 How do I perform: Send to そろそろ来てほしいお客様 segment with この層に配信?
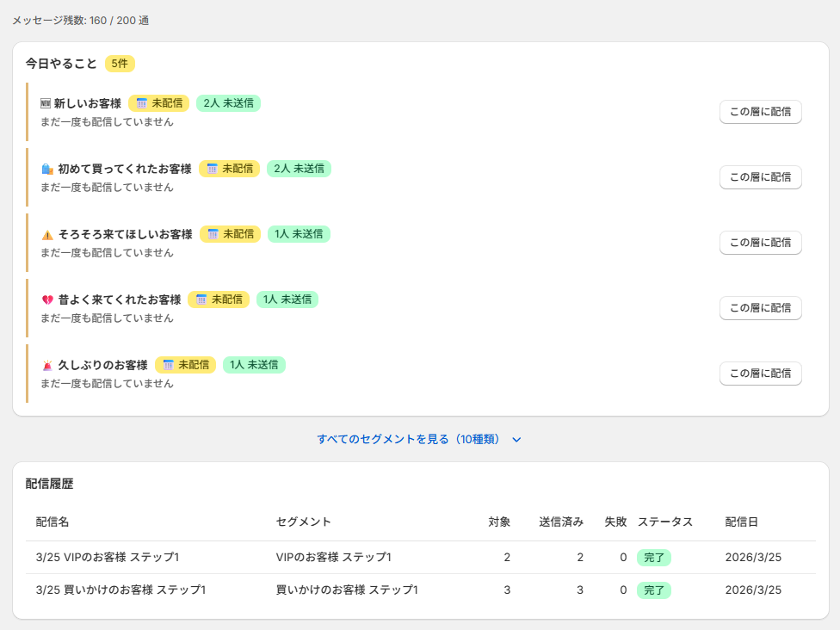[x=760, y=243]
